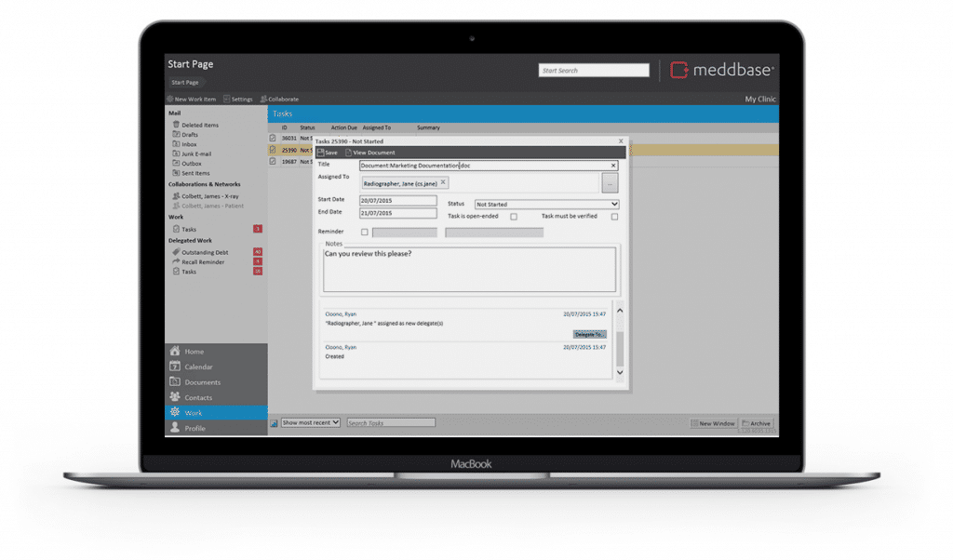Open New Work Item from the toolbar
This screenshot has height=560, width=953.
coord(192,99)
